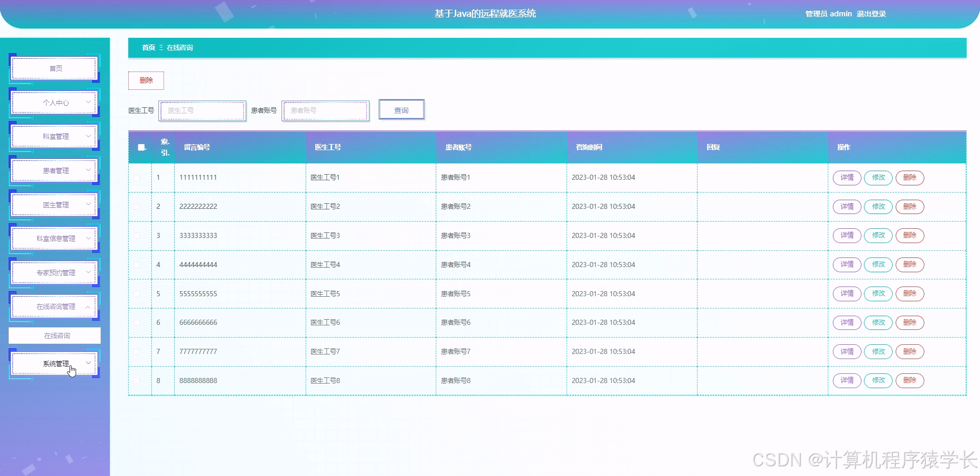This screenshot has width=980, height=476.
Task: Click 首页 breadcrumb link
Action: [149, 47]
